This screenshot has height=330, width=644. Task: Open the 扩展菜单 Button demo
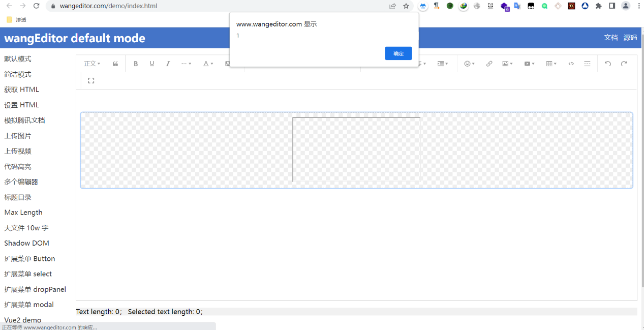[x=29, y=258]
